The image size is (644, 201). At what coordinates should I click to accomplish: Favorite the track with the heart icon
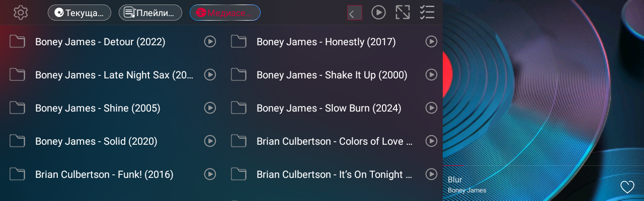coord(627,187)
